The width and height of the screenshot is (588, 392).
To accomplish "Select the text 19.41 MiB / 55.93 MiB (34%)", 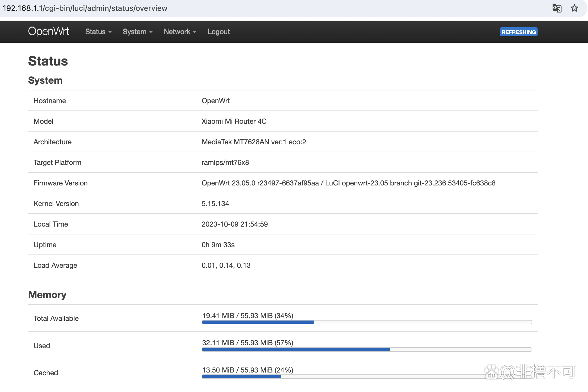I will tap(248, 316).
